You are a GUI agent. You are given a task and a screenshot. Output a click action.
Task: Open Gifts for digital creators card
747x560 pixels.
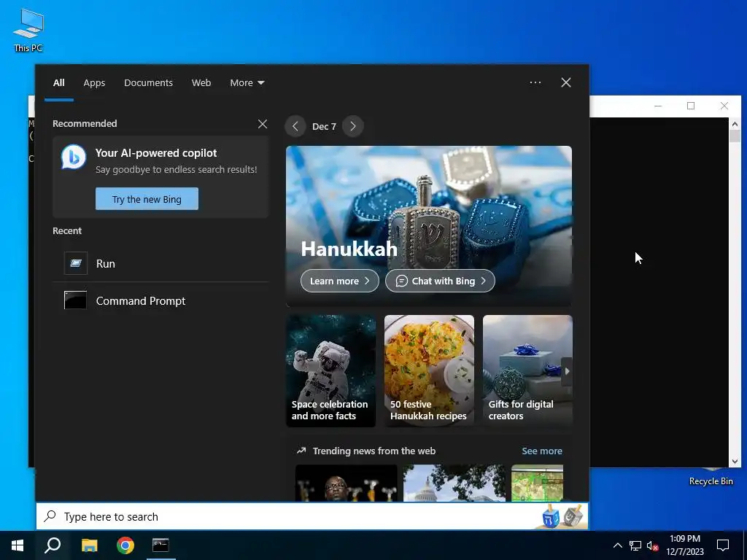coord(527,371)
